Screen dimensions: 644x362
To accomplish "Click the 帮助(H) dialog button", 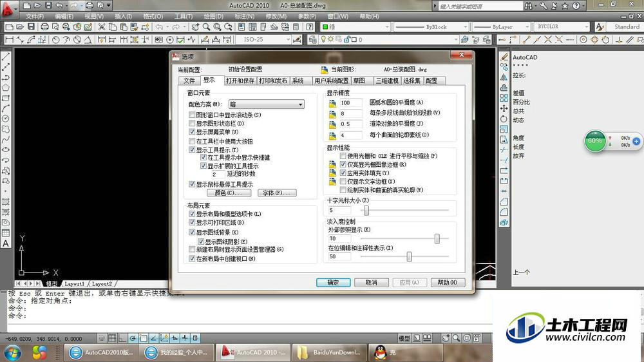I will [x=448, y=283].
